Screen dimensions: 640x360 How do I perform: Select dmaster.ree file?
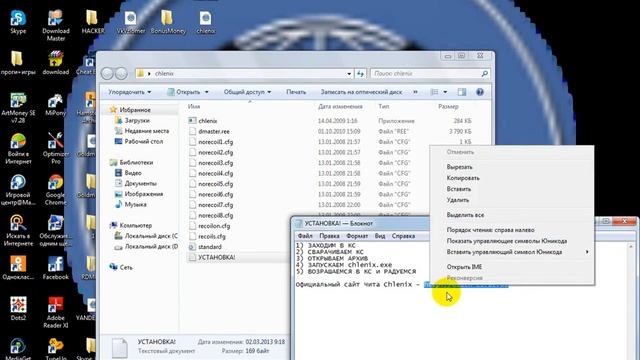(x=209, y=131)
